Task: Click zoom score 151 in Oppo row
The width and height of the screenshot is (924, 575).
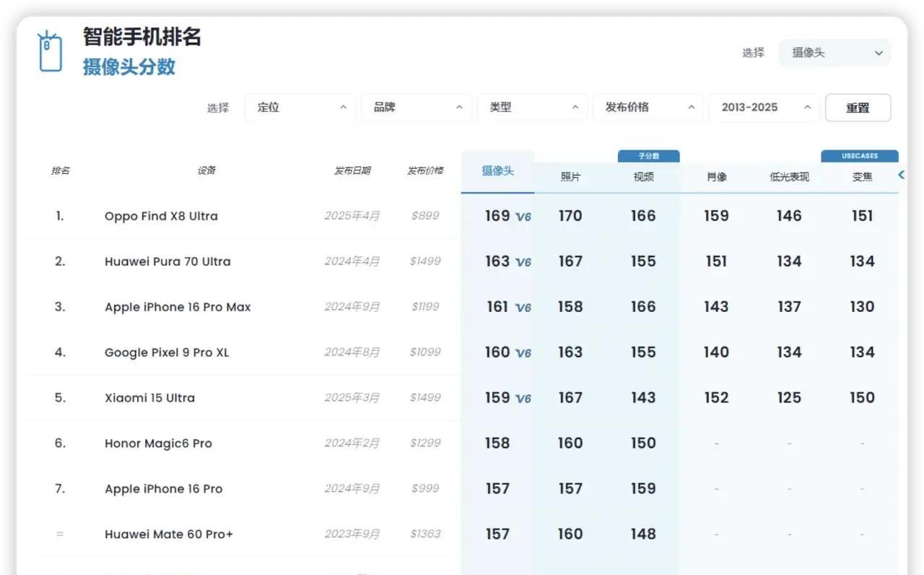Action: pyautogui.click(x=862, y=216)
